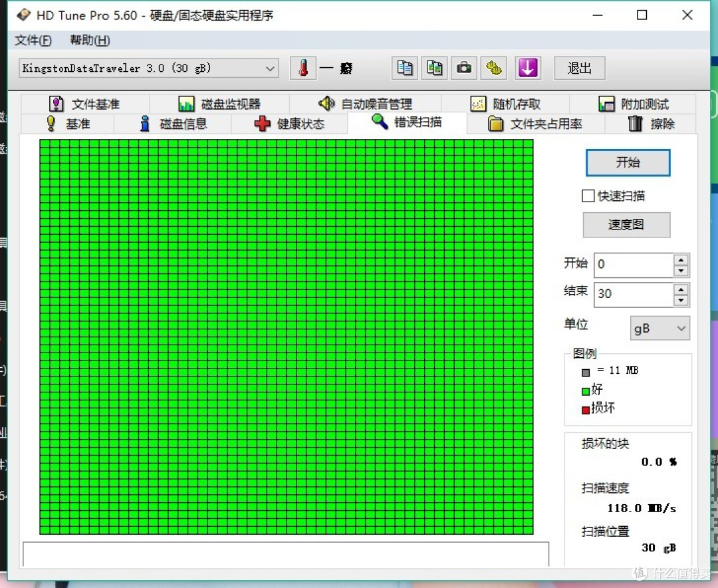The width and height of the screenshot is (718, 588).
Task: Increase the 结束 end value
Action: 681,289
